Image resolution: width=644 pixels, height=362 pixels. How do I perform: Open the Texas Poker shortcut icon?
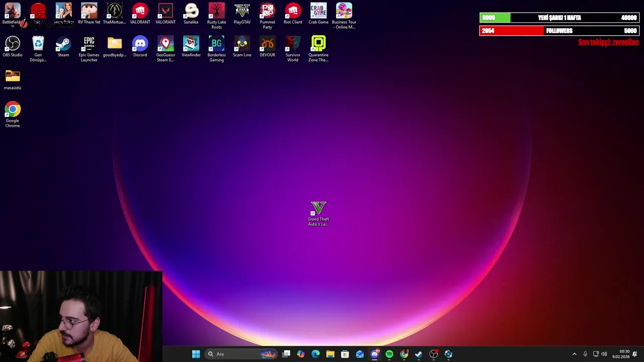pos(63,14)
